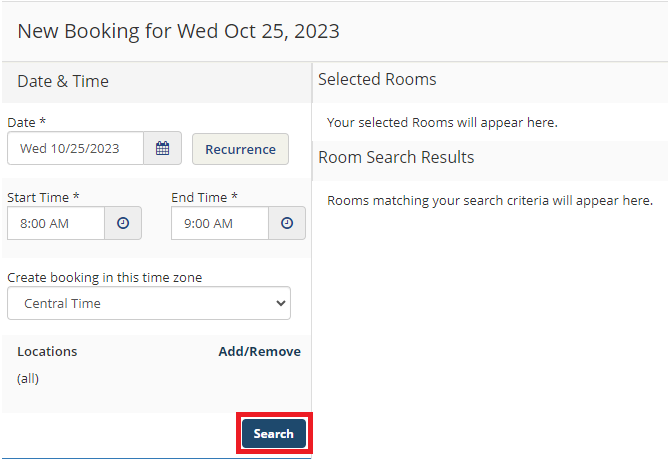Viewport: 668px width, 459px height.
Task: Click the time zone dropdown chevron arrow
Action: tap(281, 303)
